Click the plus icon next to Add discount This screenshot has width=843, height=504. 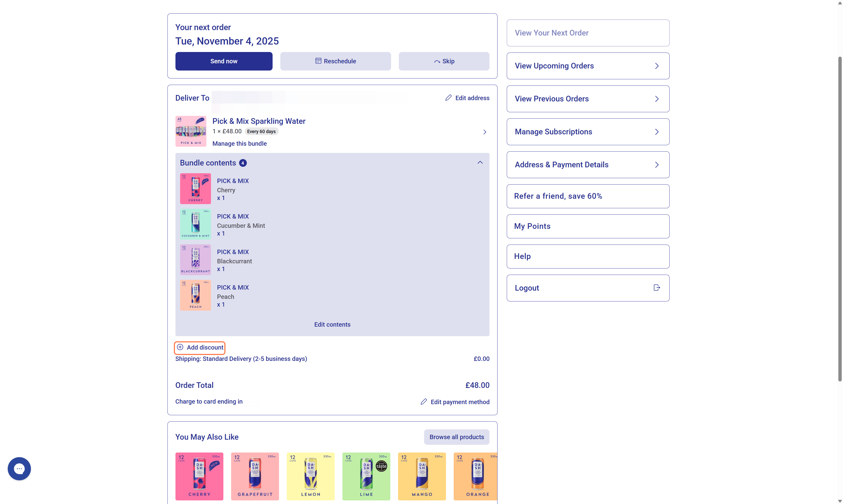pos(180,347)
